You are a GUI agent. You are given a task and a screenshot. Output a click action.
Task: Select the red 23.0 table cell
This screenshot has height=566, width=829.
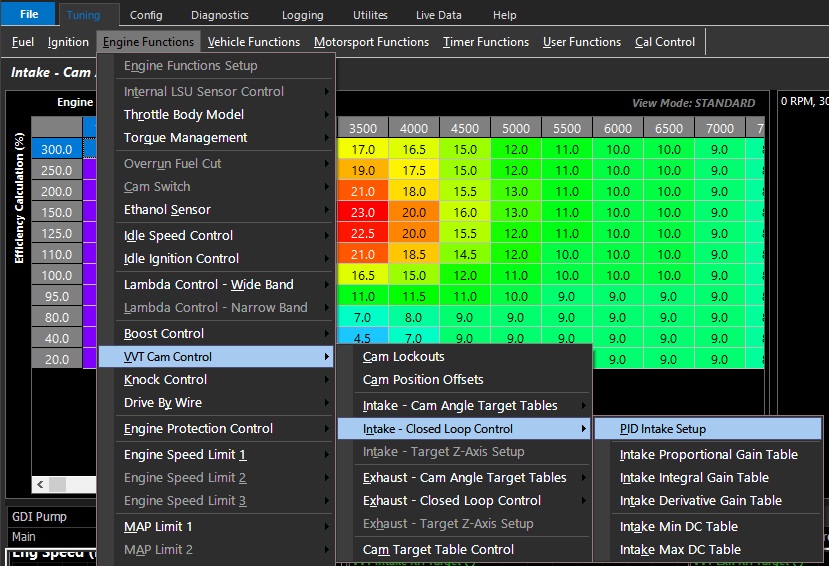(x=363, y=212)
